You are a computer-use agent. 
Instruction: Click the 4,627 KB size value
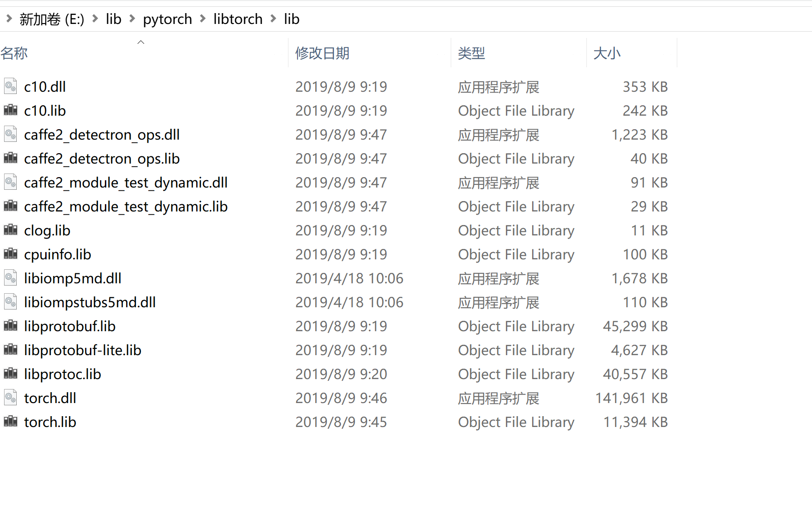[x=639, y=350]
